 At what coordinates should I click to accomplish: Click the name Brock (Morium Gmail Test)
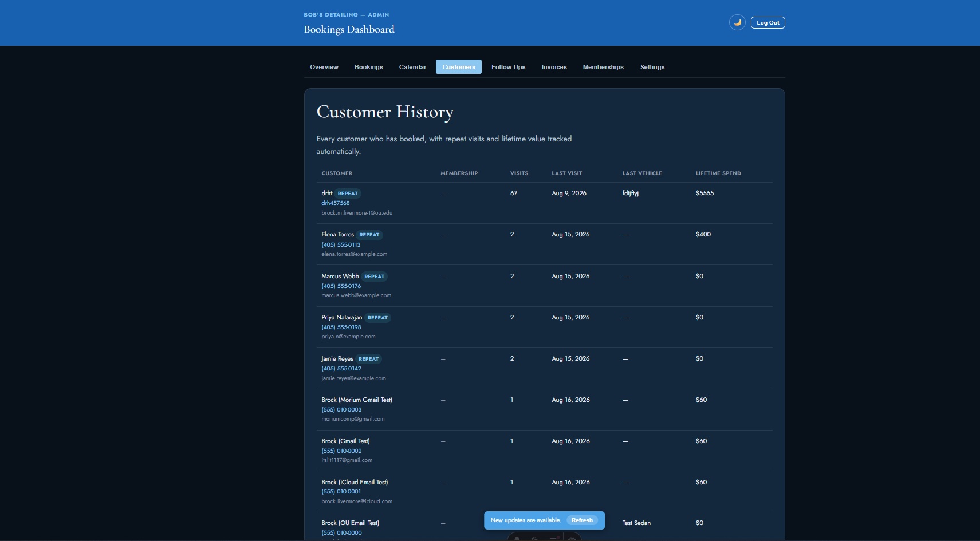[357, 400]
